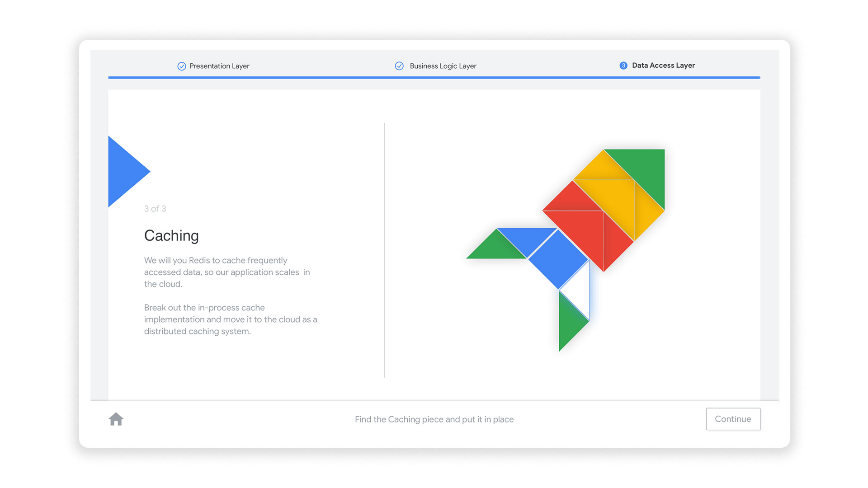Open the Business Logic Layer step

(x=435, y=66)
